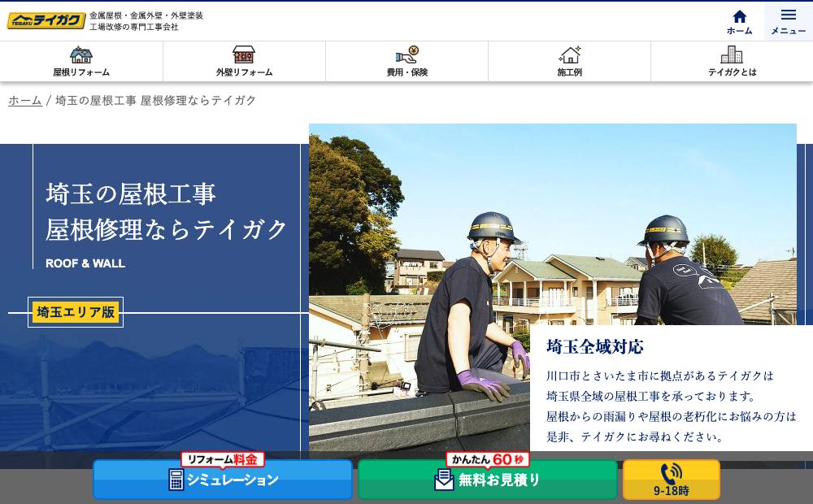Click the テイガクとは office building icon
The height and width of the screenshot is (504, 813).
coord(732,54)
